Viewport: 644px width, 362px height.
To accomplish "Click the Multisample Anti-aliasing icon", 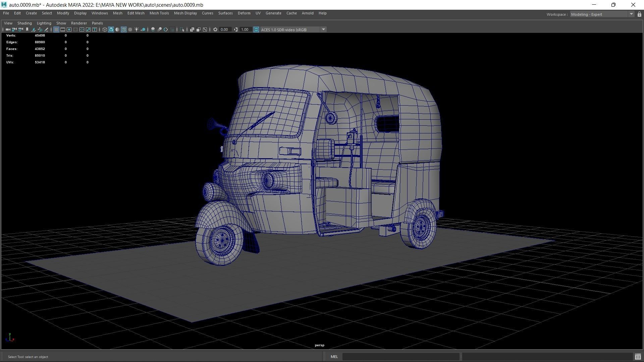I will pos(166,29).
